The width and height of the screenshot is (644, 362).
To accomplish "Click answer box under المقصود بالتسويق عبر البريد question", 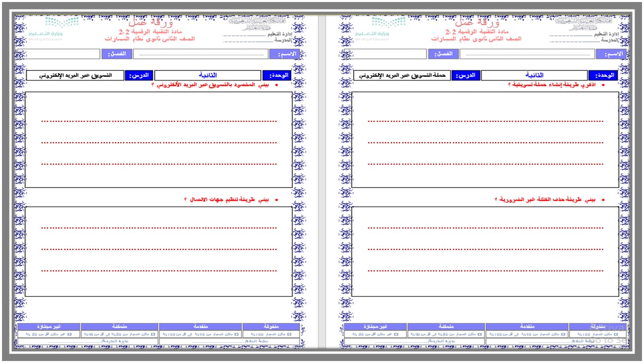I will 158,140.
